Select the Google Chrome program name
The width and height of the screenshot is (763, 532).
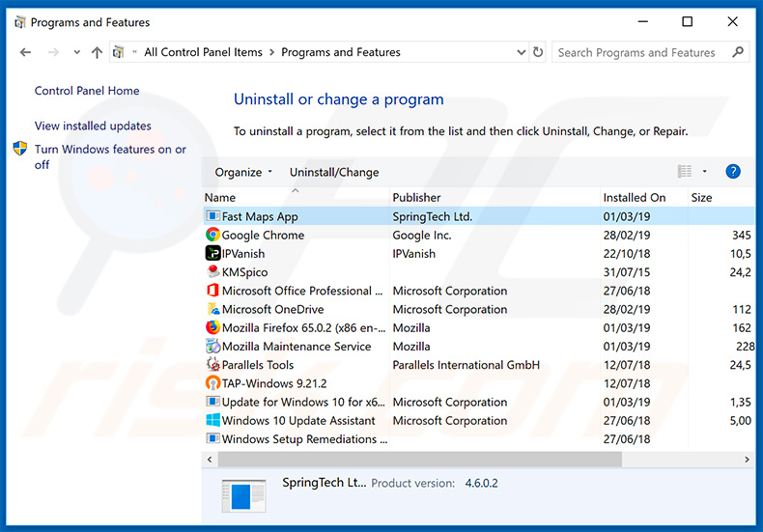tap(263, 235)
